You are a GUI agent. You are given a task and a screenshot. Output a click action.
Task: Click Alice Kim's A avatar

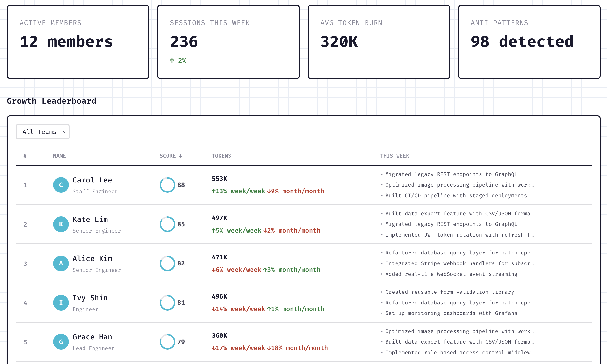coord(61,263)
